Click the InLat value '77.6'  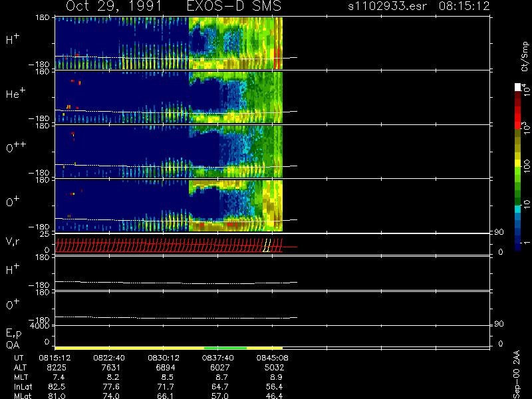coord(111,387)
